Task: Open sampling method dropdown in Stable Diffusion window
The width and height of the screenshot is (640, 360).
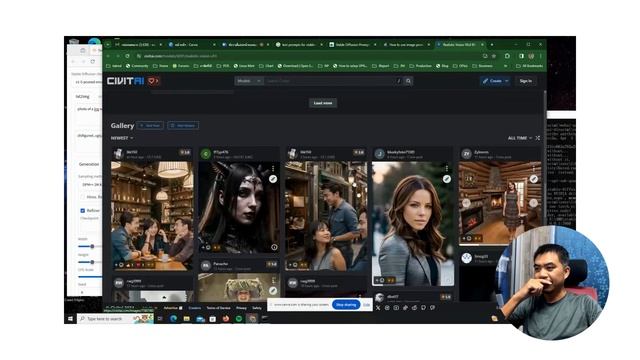Action: click(90, 184)
